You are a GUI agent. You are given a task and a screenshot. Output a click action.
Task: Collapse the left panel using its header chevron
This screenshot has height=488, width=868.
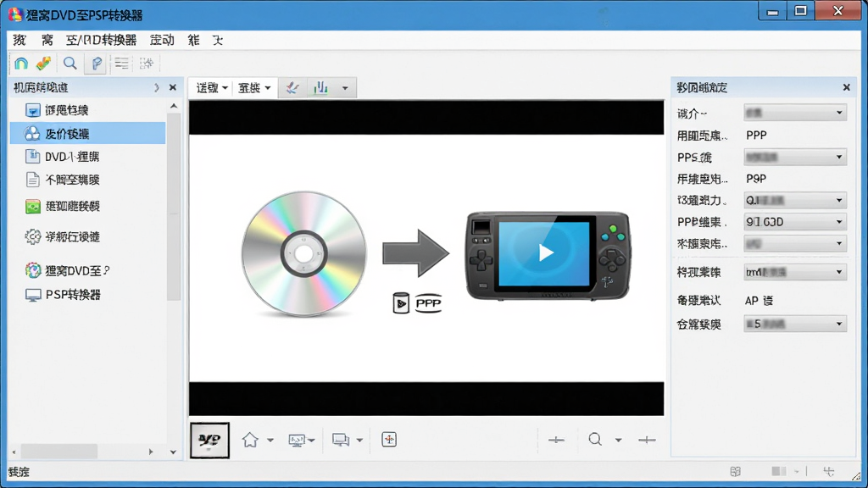point(157,87)
